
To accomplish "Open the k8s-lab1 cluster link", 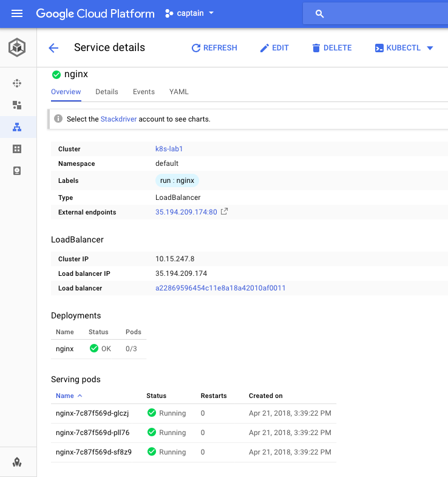I will [x=169, y=149].
